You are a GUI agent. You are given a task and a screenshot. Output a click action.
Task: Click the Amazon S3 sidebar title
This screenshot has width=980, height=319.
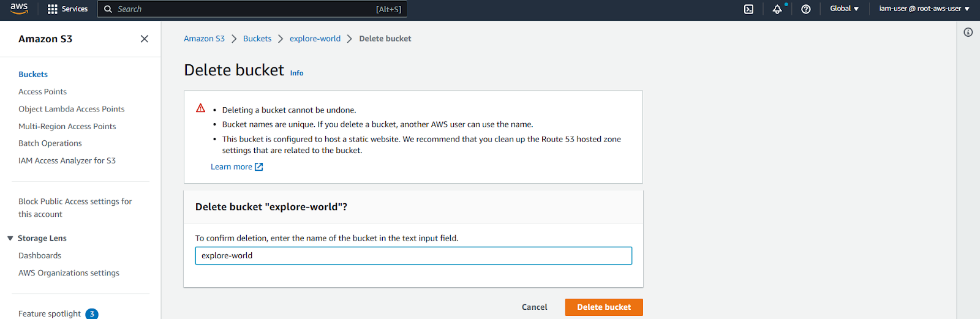click(x=45, y=39)
